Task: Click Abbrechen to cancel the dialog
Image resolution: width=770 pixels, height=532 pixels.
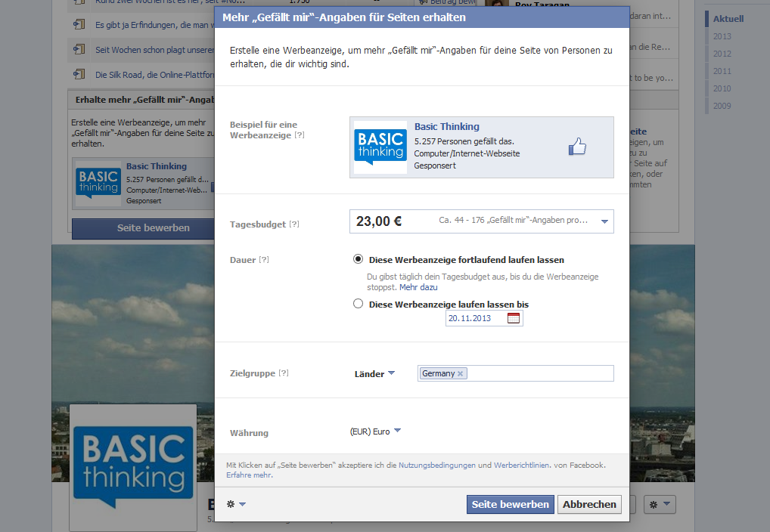Action: point(589,504)
